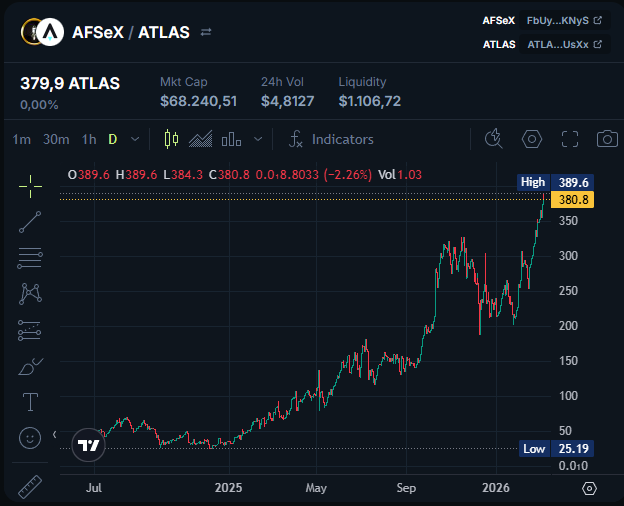Swap the AFSeX / ATLAS pair direction
Viewport: 624px width, 506px height.
tap(206, 32)
